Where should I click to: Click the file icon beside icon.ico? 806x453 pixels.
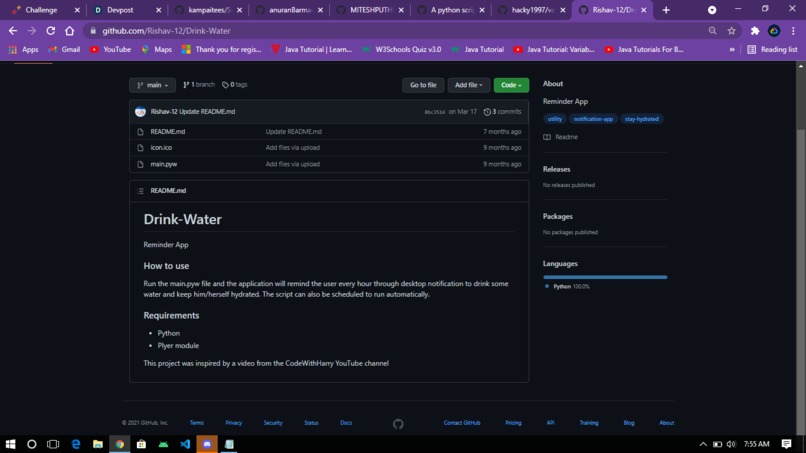coord(140,148)
